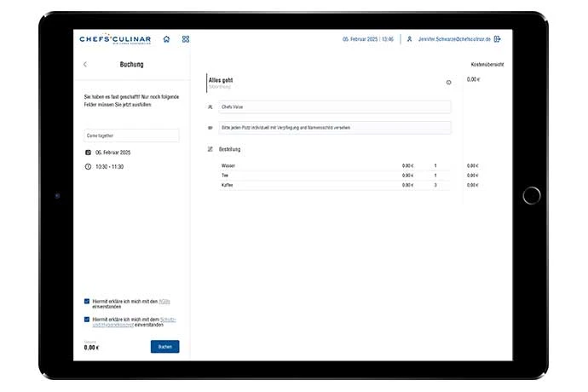Screen dimensions: 588x392
Task: Click the logout icon beside email
Action: (x=498, y=39)
